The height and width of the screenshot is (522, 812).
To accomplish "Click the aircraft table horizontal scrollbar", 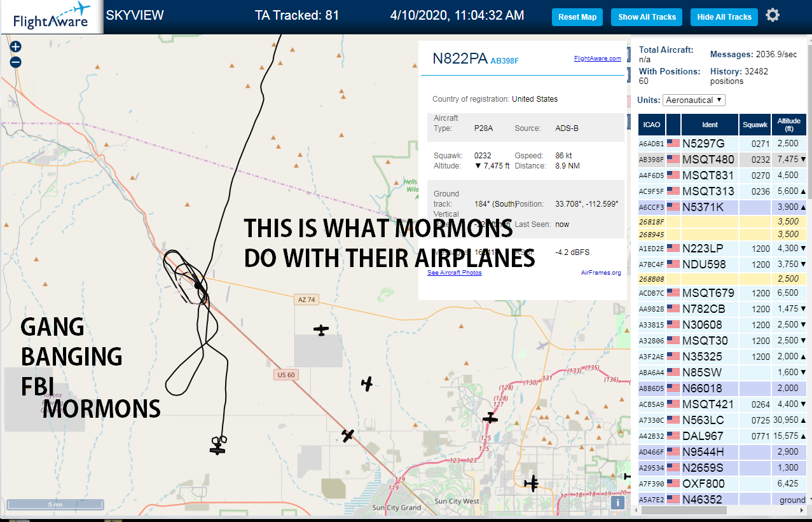I will 684,510.
